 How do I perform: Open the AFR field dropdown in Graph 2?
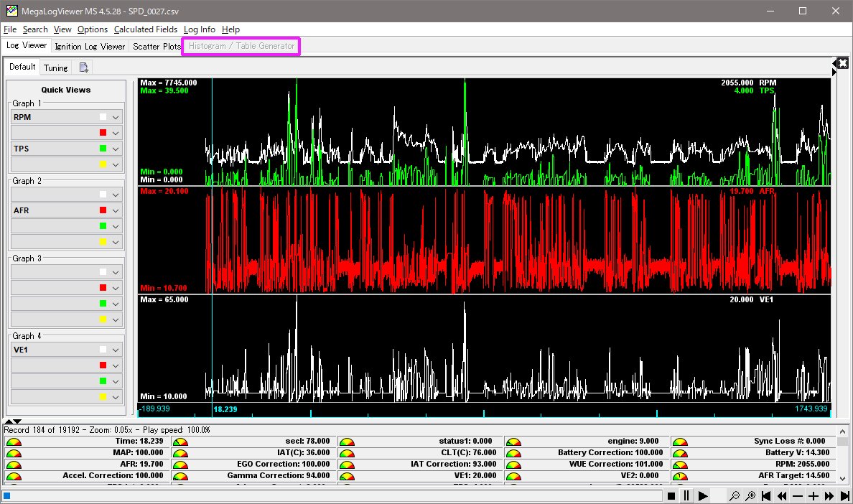pyautogui.click(x=116, y=210)
